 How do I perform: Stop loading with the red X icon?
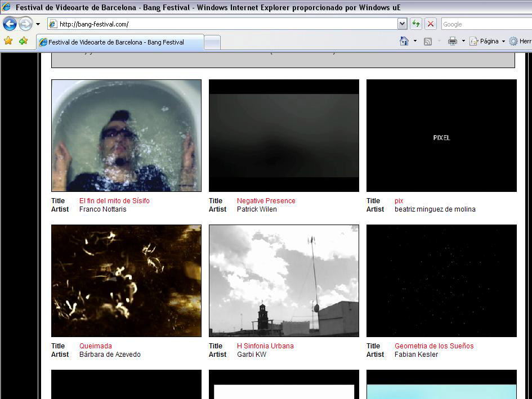pos(431,24)
